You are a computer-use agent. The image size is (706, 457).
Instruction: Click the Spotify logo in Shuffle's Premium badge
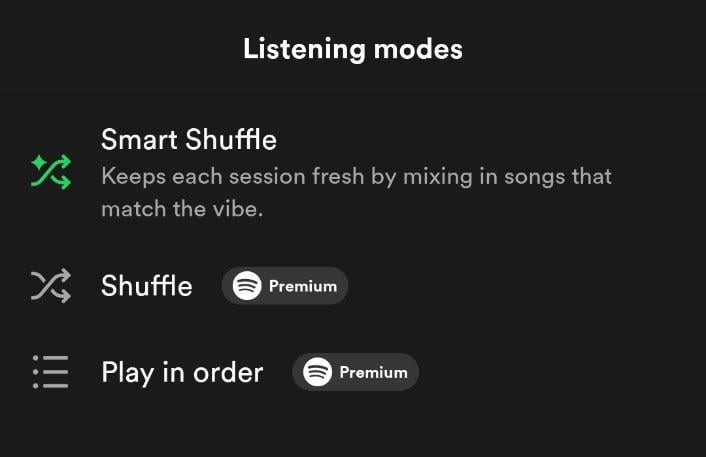[x=247, y=286]
